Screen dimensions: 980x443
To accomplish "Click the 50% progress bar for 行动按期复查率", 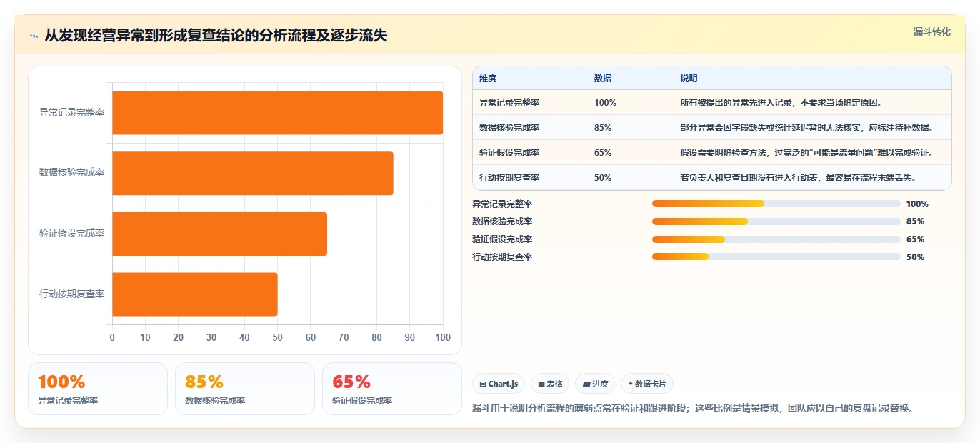I will point(776,257).
